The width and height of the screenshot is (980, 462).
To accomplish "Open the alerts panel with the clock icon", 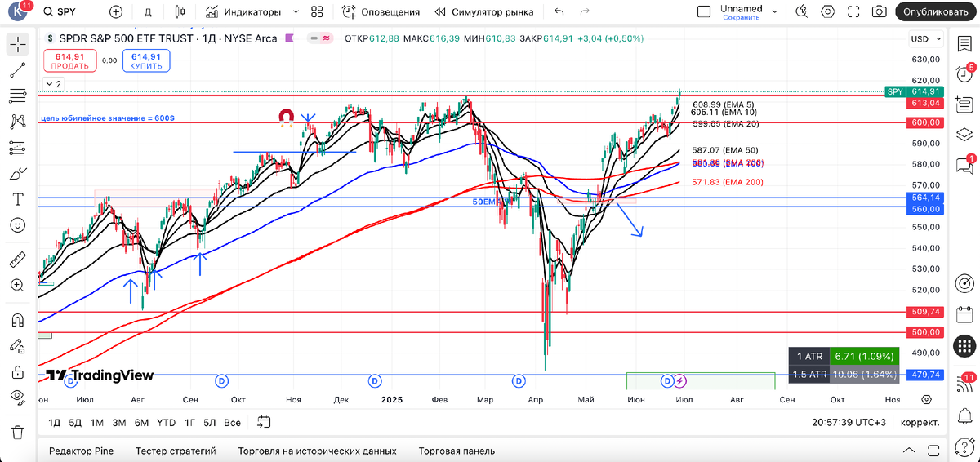I will click(964, 75).
